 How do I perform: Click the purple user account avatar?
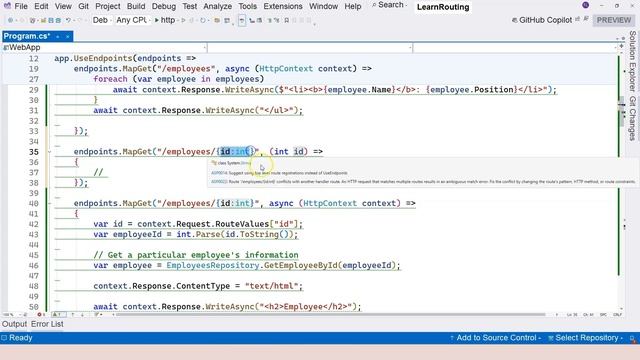tap(586, 5)
